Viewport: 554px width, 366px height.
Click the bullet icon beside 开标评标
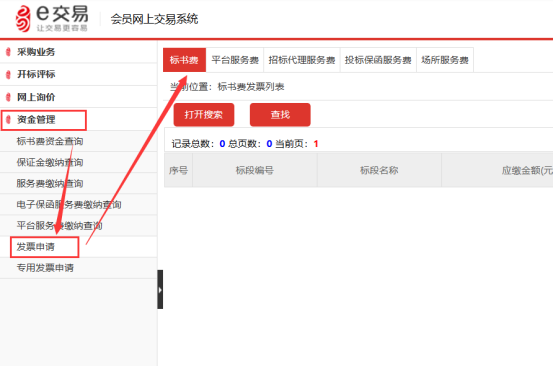point(8,75)
